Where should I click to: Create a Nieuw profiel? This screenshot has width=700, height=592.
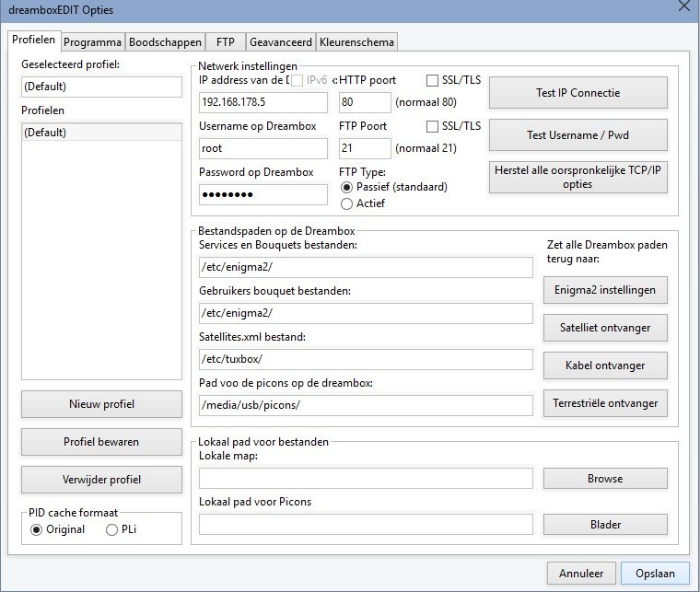(x=102, y=404)
